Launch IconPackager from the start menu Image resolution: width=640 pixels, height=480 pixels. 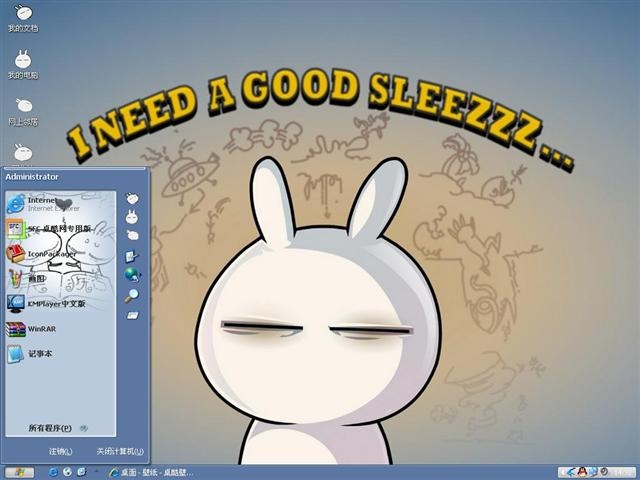pos(41,253)
